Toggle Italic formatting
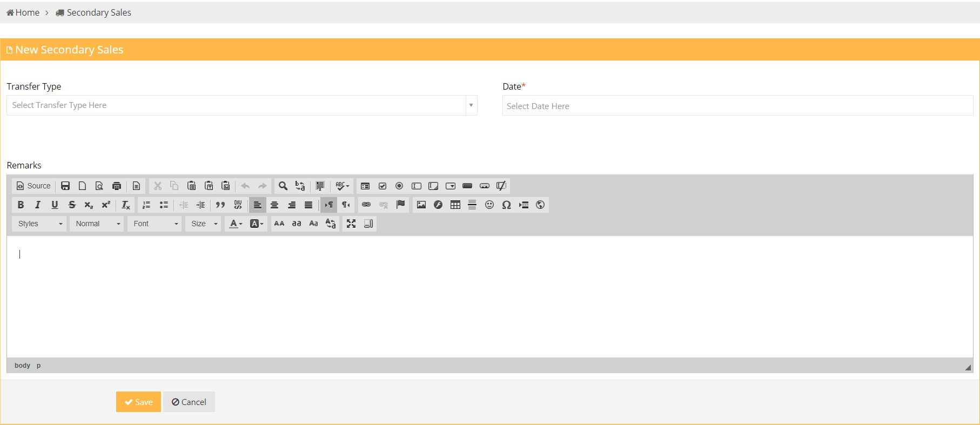980x425 pixels. [38, 205]
